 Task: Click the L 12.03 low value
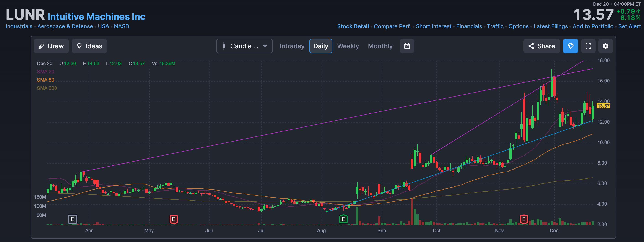(114, 63)
